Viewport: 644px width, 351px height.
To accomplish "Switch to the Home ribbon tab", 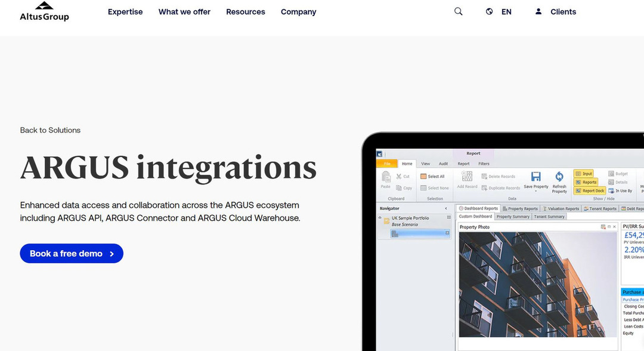I will [407, 164].
